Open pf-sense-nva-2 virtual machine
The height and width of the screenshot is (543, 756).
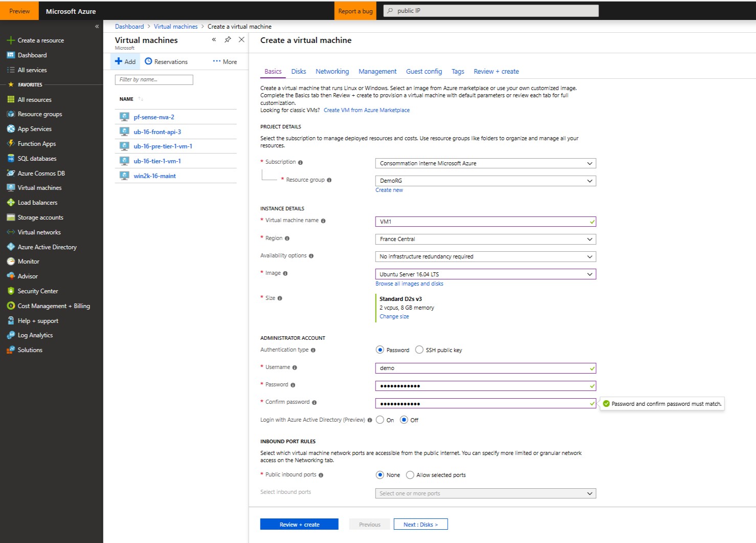[x=154, y=117]
